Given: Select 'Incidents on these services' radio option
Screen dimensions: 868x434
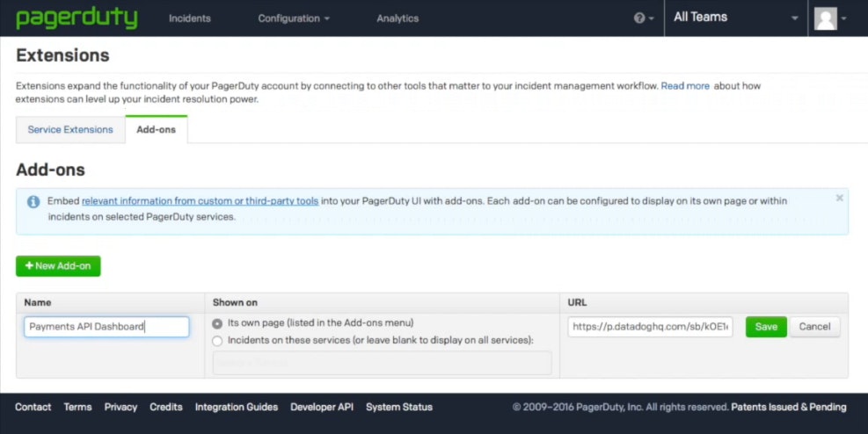Looking at the screenshot, I should coord(217,340).
